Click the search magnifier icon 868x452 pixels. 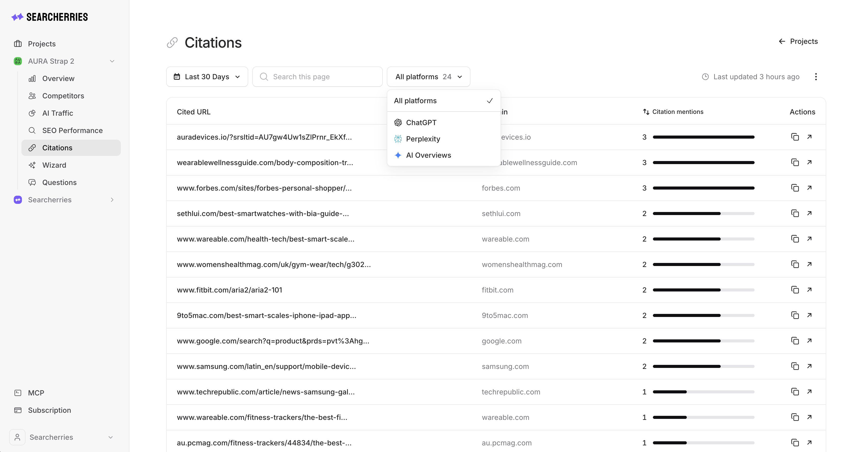pyautogui.click(x=264, y=77)
